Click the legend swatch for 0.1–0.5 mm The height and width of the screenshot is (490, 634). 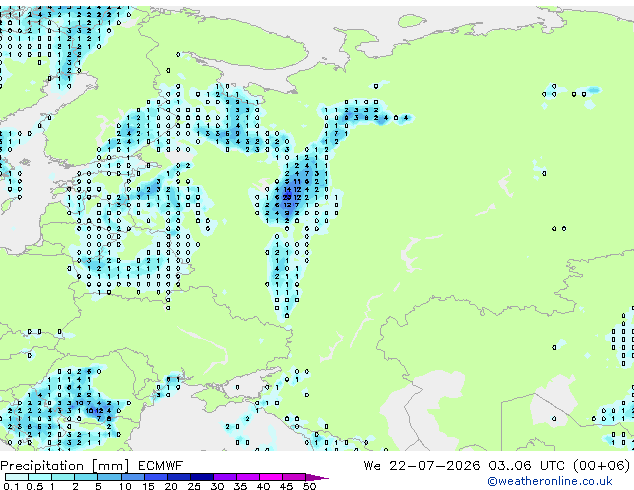(x=17, y=477)
